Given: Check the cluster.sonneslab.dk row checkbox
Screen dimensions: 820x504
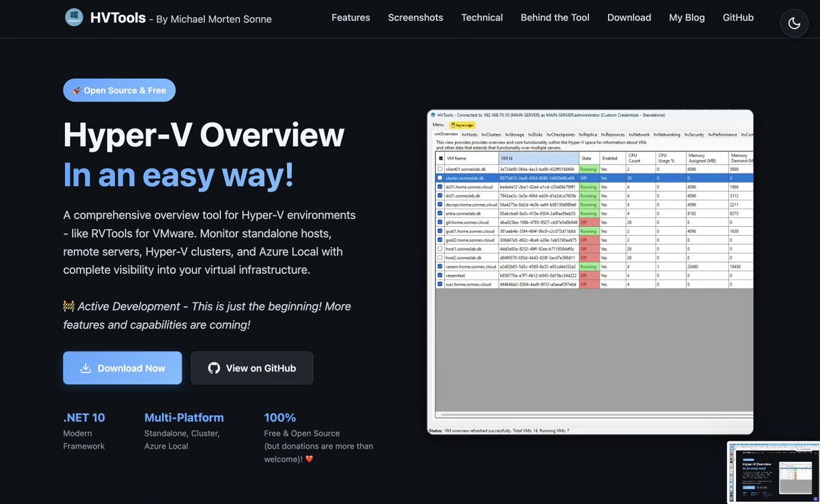Looking at the screenshot, I should point(441,178).
